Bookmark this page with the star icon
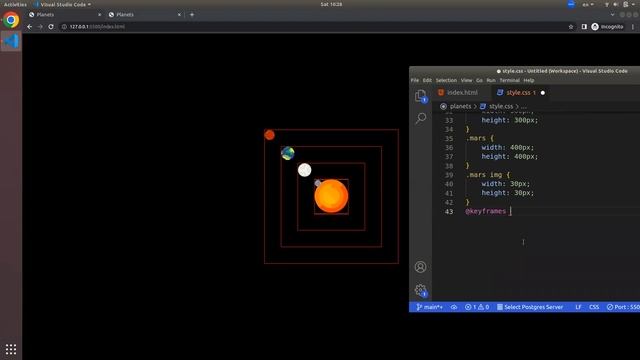Screen dimensions: 640x360 pos(571,27)
